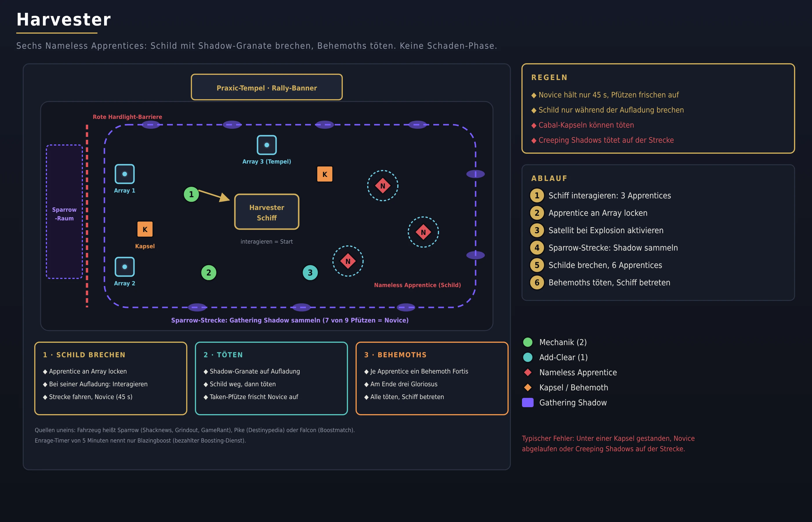Click the Harvester Schiff box
812x522 pixels.
(x=267, y=212)
